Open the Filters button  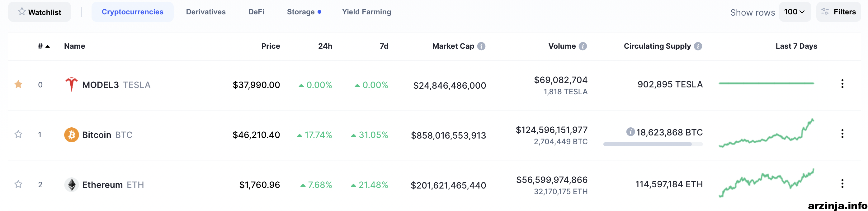838,12
